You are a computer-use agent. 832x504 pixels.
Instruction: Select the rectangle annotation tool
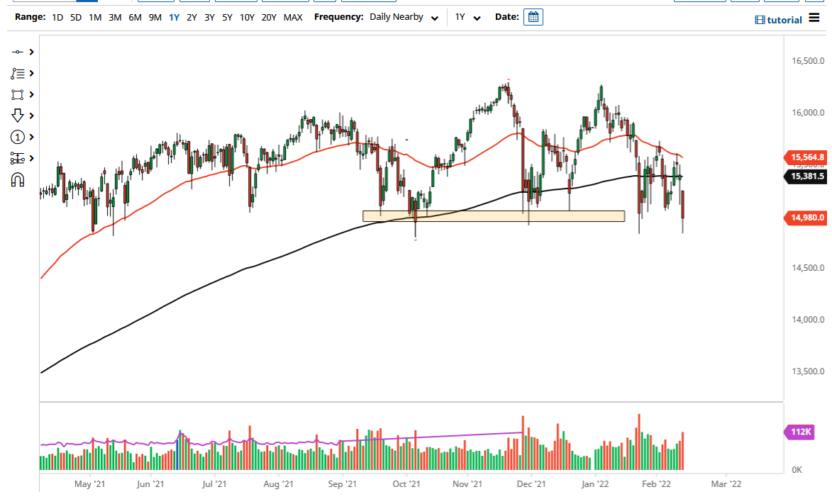click(18, 94)
